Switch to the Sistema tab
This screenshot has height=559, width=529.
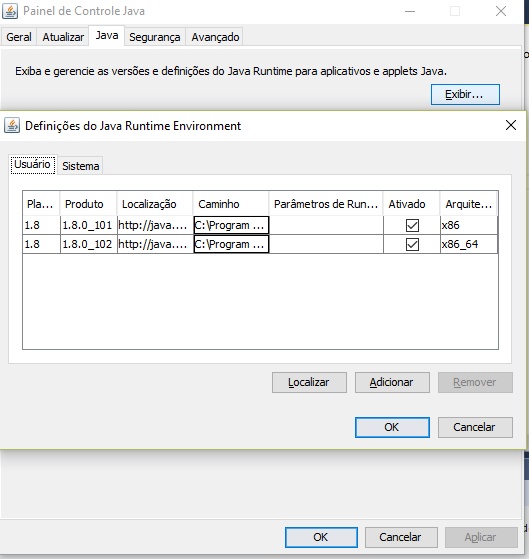(81, 166)
